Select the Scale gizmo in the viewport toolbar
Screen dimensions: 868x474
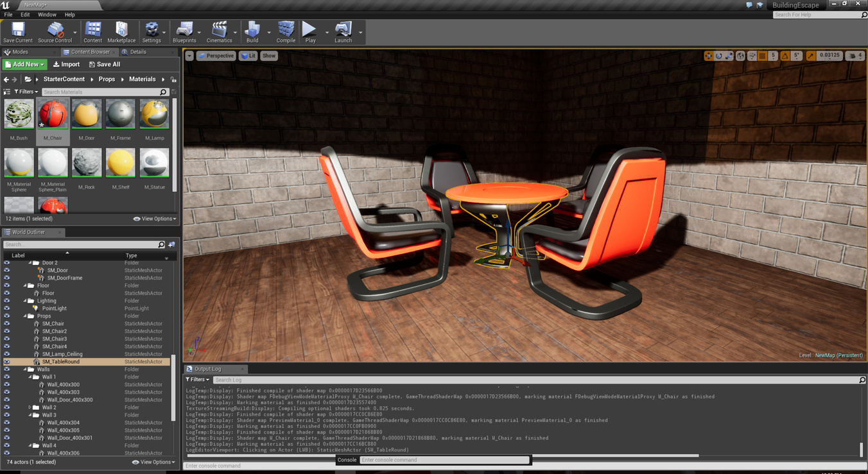(729, 56)
